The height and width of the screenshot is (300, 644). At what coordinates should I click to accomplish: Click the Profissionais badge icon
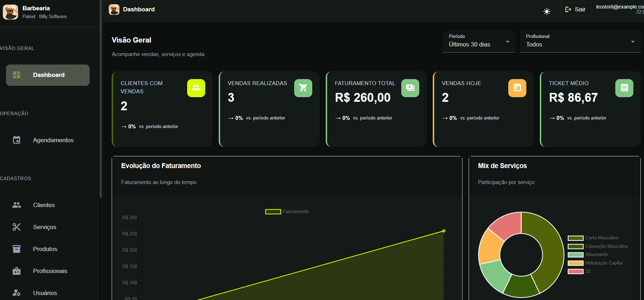click(17, 271)
